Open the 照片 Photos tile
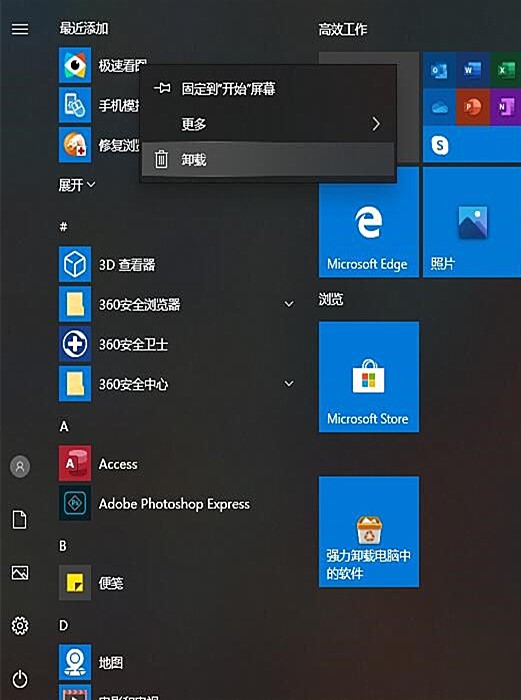Viewport: 521px width, 700px height. tap(472, 222)
